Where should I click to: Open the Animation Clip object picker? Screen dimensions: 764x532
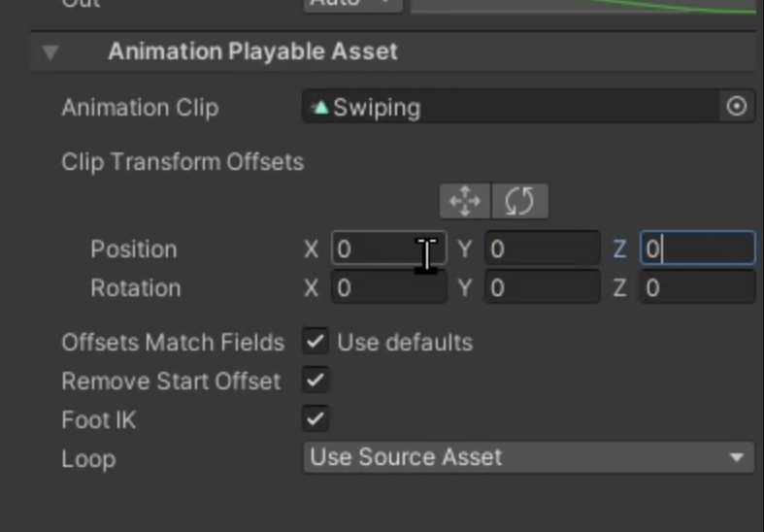point(737,107)
